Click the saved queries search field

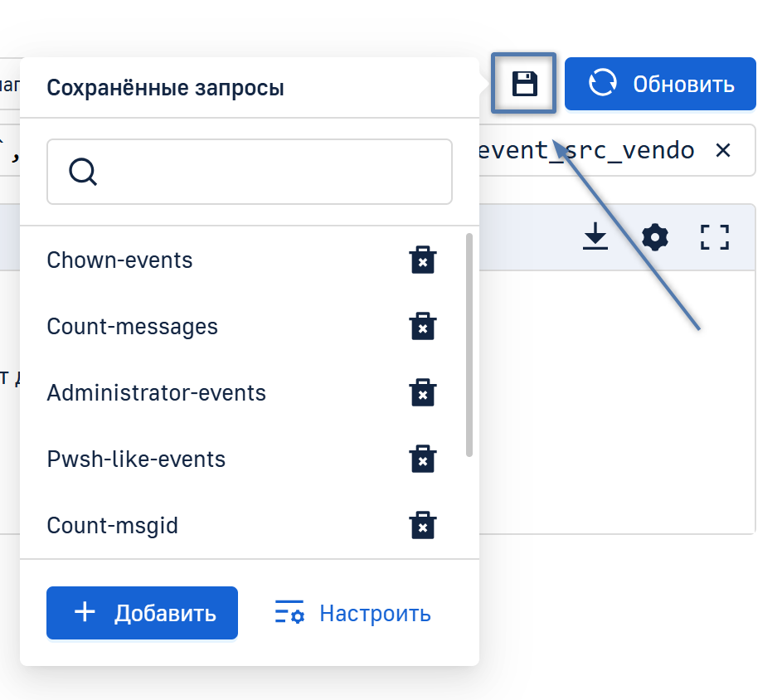coord(265,172)
